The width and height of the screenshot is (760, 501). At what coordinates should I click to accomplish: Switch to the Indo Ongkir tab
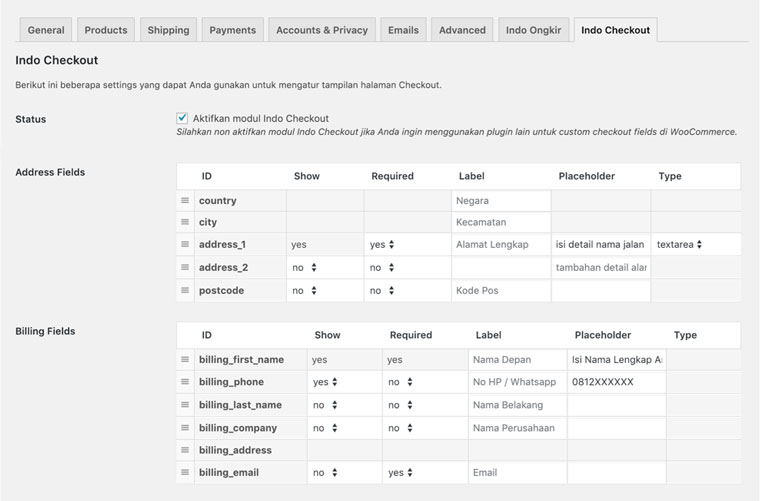(534, 30)
